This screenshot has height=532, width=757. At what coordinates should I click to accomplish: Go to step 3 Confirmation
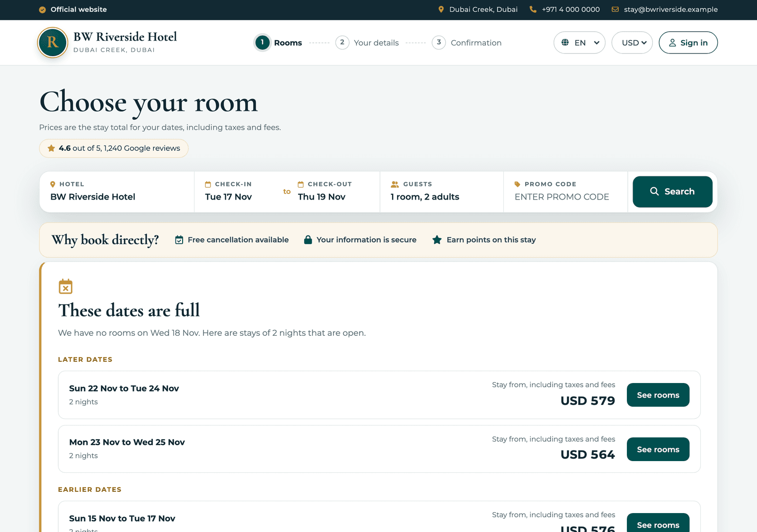[467, 43]
